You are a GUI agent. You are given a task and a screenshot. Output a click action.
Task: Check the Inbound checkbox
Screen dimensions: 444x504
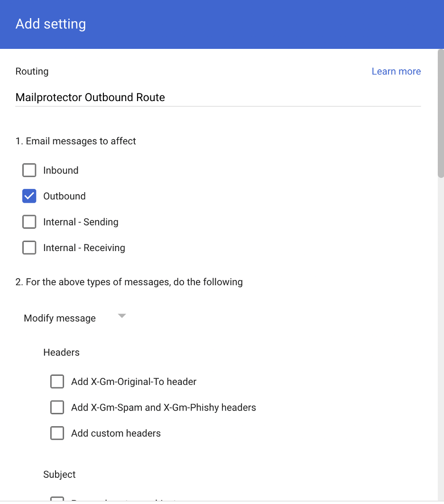(x=29, y=170)
